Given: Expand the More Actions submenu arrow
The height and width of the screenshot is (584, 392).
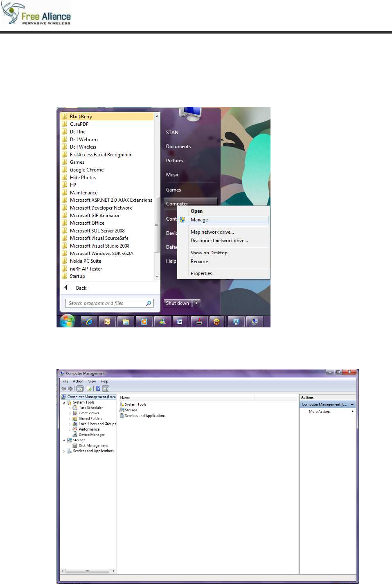Looking at the screenshot, I should 352,411.
